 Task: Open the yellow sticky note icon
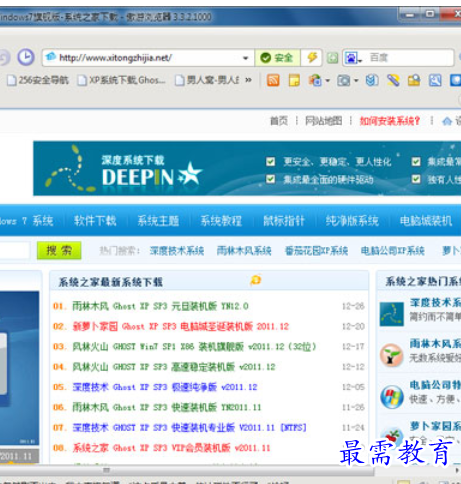pyautogui.click(x=294, y=80)
